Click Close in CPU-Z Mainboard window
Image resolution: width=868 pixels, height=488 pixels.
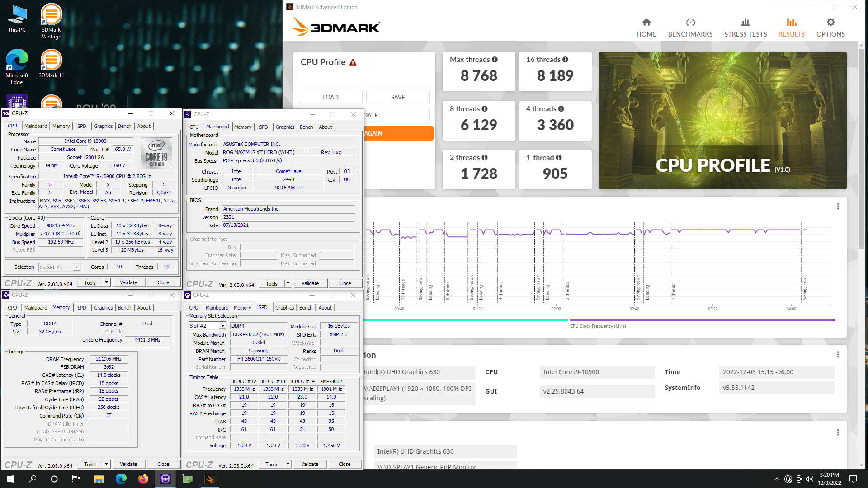pyautogui.click(x=345, y=283)
